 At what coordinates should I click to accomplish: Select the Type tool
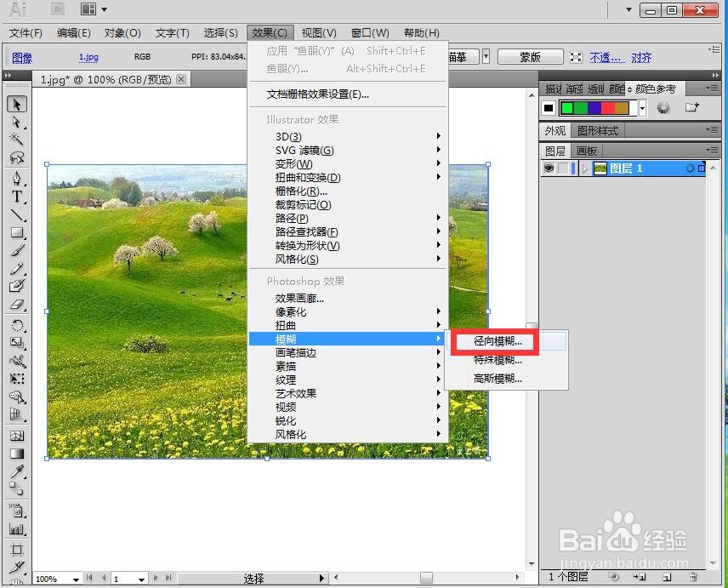tap(17, 197)
